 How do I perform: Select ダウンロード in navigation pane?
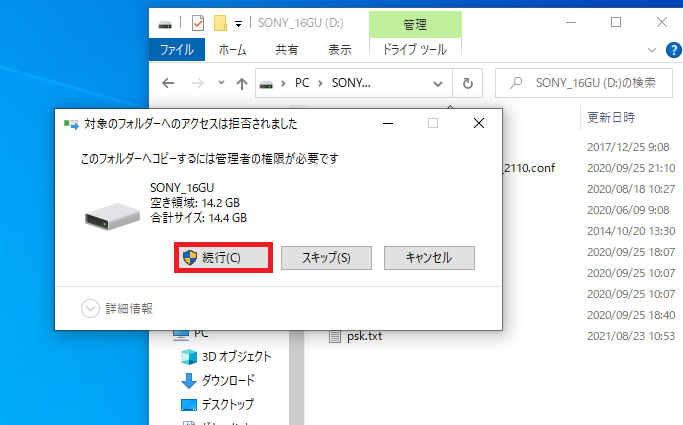click(x=228, y=380)
